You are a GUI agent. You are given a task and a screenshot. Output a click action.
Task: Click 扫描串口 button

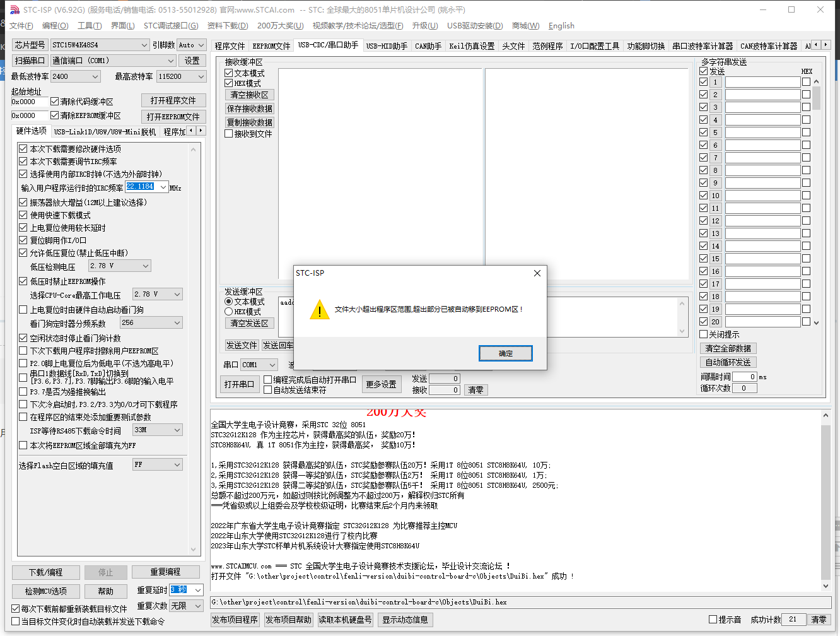pyautogui.click(x=30, y=61)
